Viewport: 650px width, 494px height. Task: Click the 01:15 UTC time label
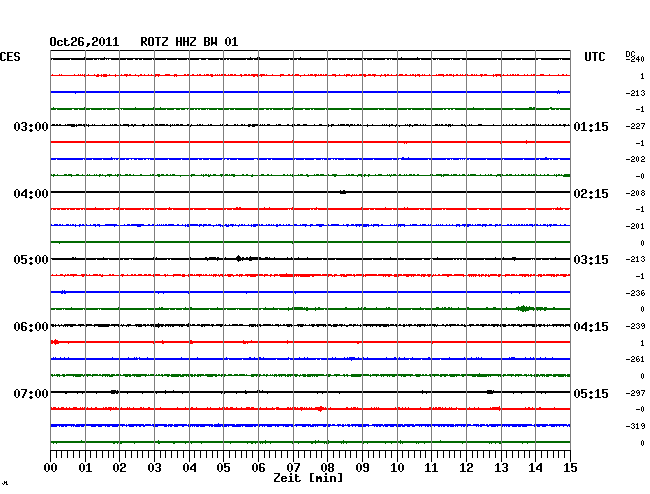591,126
